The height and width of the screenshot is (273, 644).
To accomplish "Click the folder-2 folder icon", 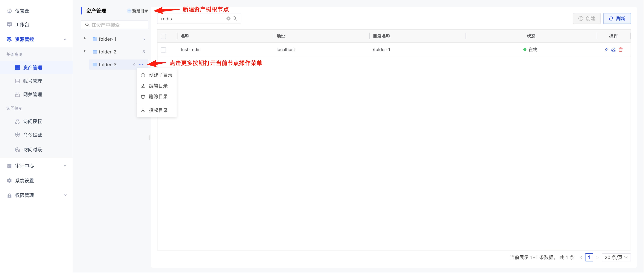I will click(95, 52).
